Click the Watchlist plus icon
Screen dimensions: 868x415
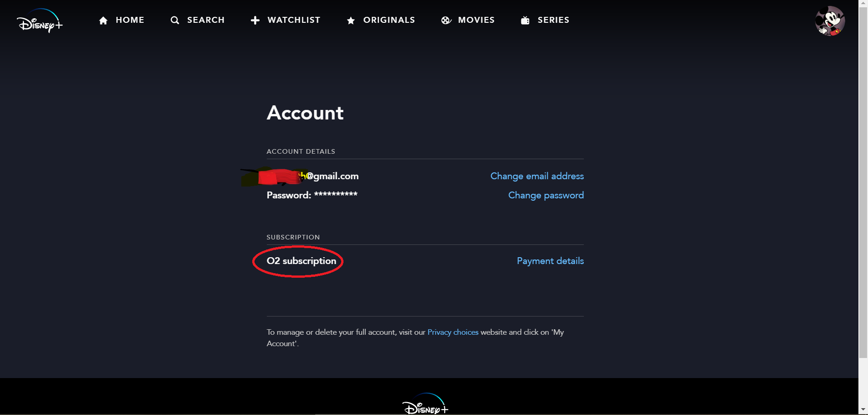pos(255,21)
